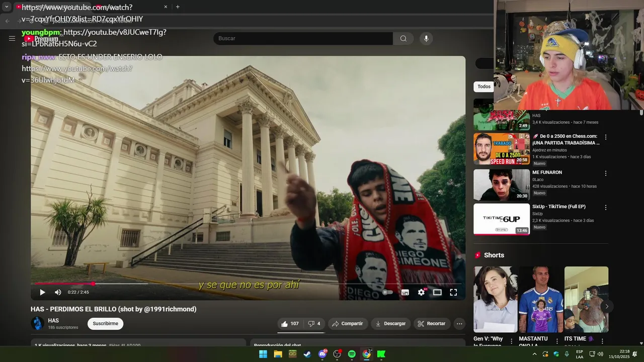Open File Explorer from taskbar
644x362 pixels.
point(278,354)
